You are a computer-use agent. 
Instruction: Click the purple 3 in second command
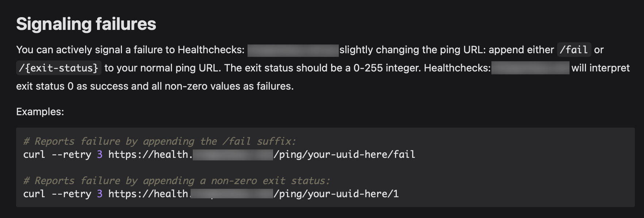click(100, 194)
